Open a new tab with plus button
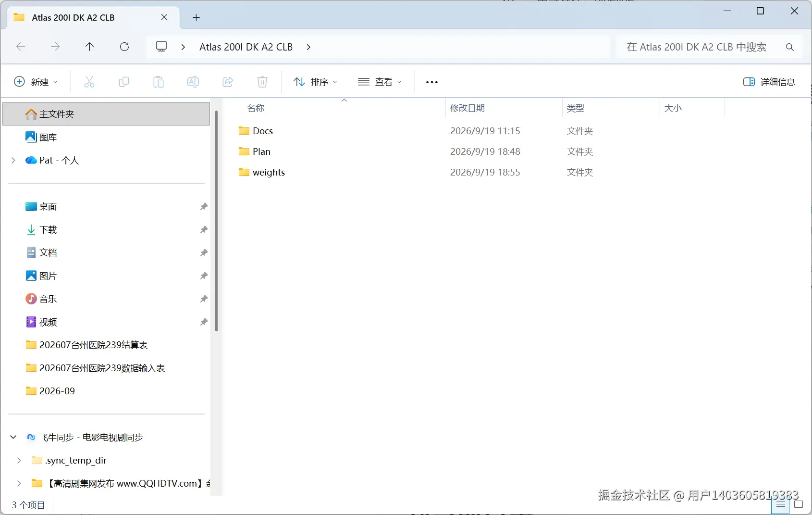This screenshot has height=515, width=812. click(x=196, y=18)
